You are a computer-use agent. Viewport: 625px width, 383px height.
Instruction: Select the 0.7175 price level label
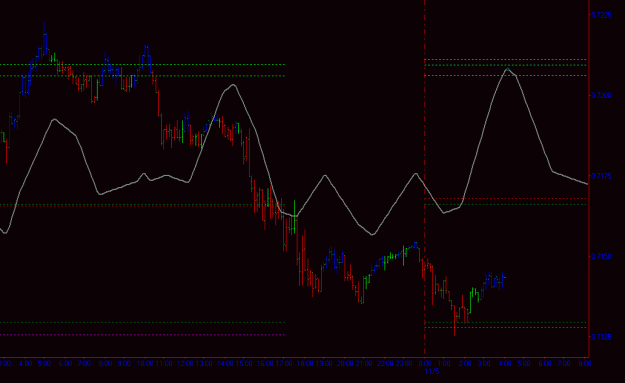coord(601,176)
